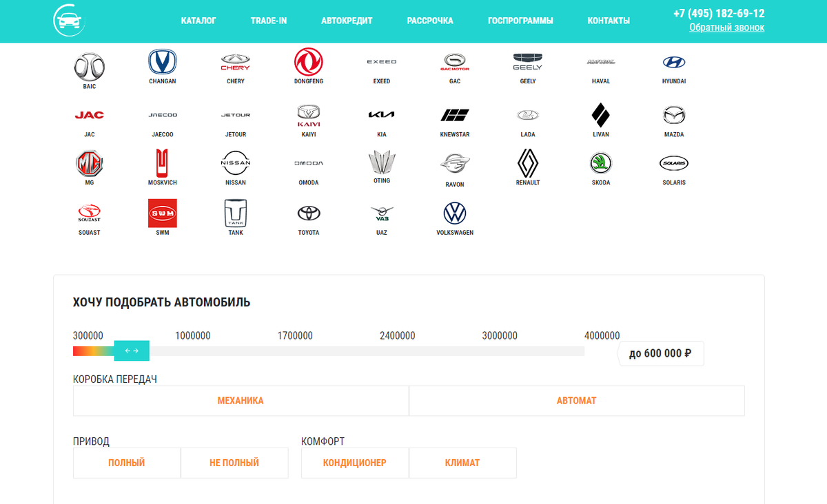Open the Soueast brand logo
Viewport: 827px width, 504px height.
[x=90, y=213]
